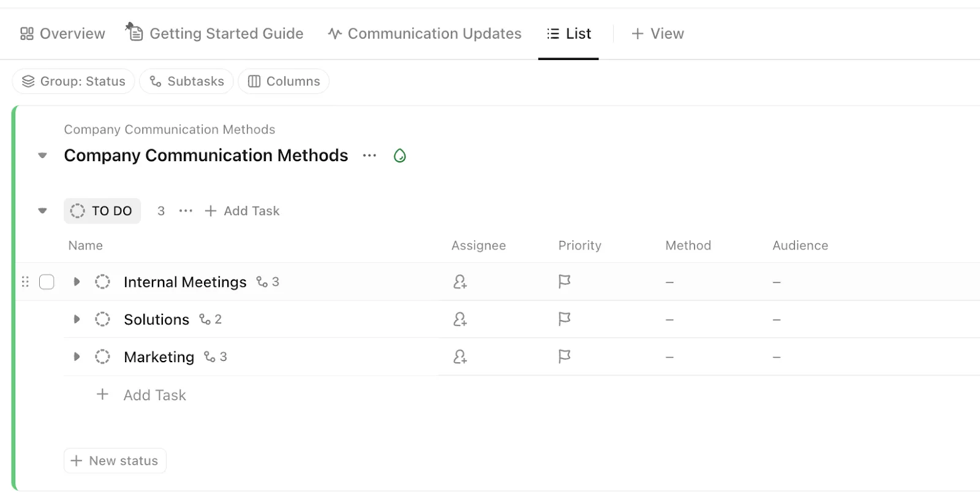Click Add Task next to TO DO header

click(x=242, y=211)
